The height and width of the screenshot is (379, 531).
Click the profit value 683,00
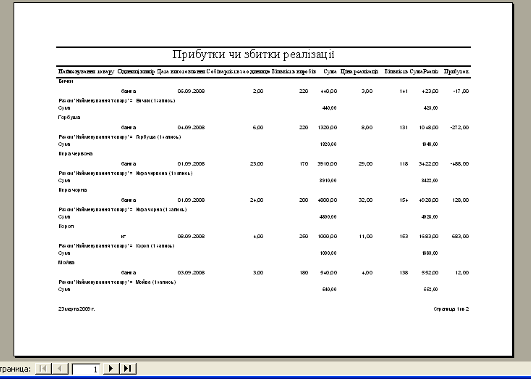point(460,236)
